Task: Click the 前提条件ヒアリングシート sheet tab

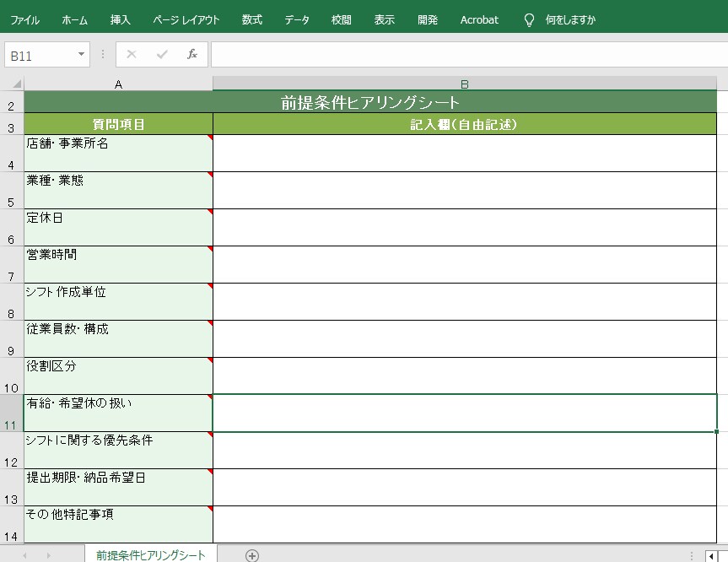Action: (x=150, y=554)
